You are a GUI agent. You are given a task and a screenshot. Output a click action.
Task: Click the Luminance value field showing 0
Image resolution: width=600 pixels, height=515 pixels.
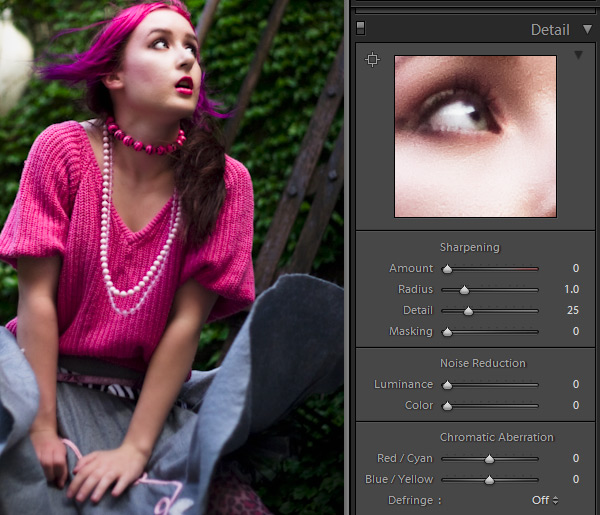click(576, 384)
